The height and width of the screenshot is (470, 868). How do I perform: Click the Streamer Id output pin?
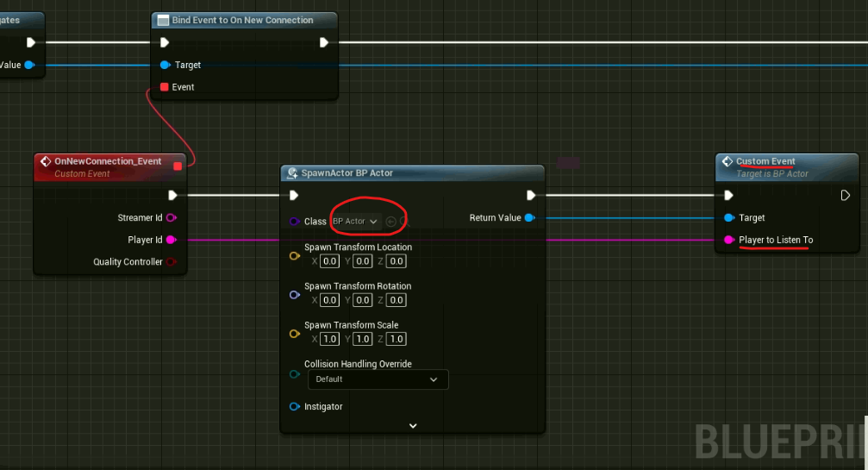coord(172,217)
